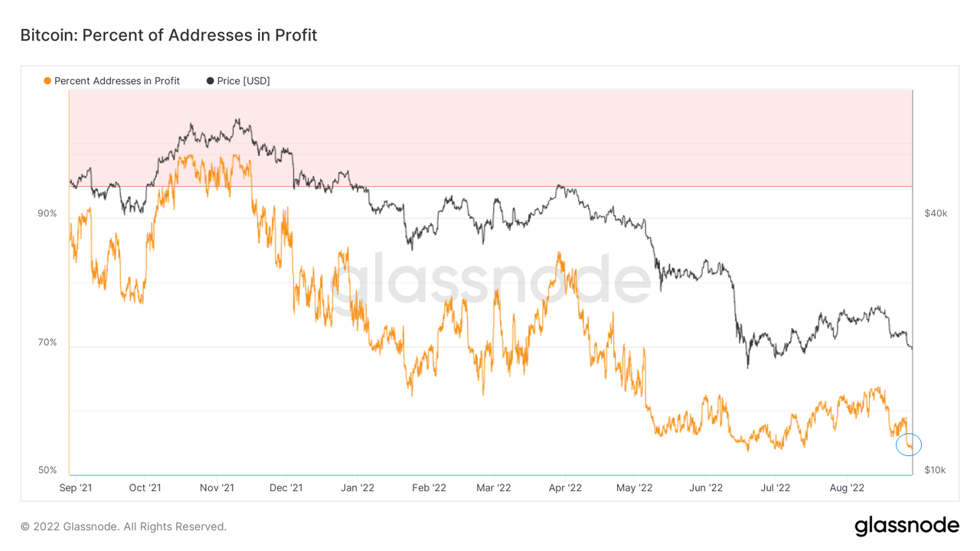Click the 70% left axis label
The image size is (980, 551).
tap(47, 342)
